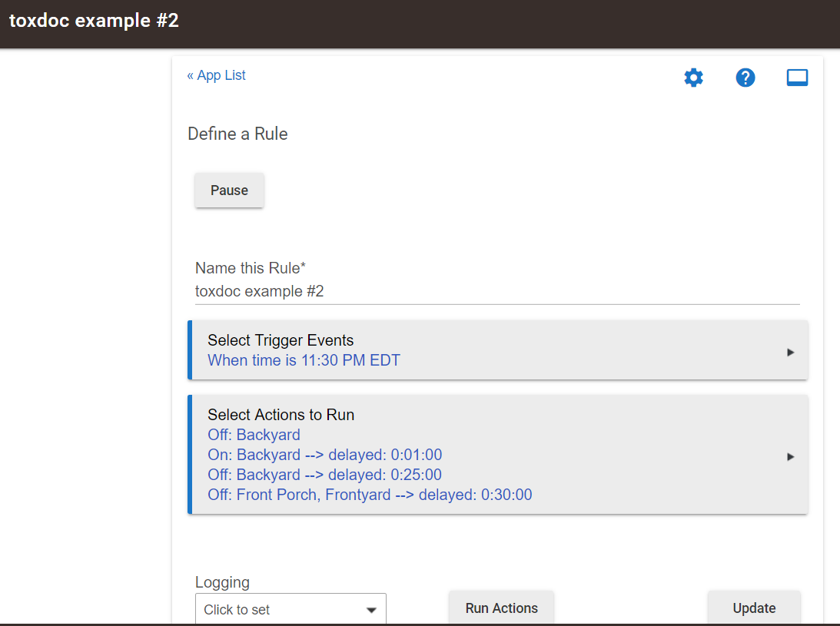Go back to App List
Image resolution: width=840 pixels, height=626 pixels.
click(216, 75)
